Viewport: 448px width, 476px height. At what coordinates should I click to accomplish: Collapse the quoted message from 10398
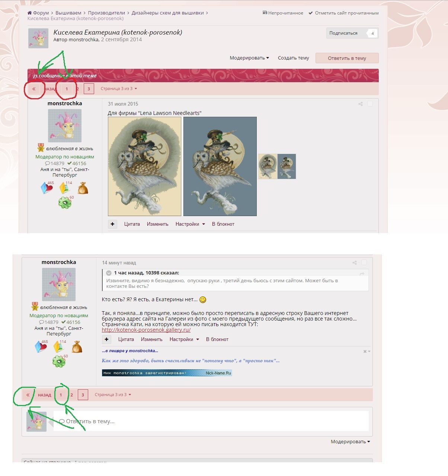click(109, 273)
